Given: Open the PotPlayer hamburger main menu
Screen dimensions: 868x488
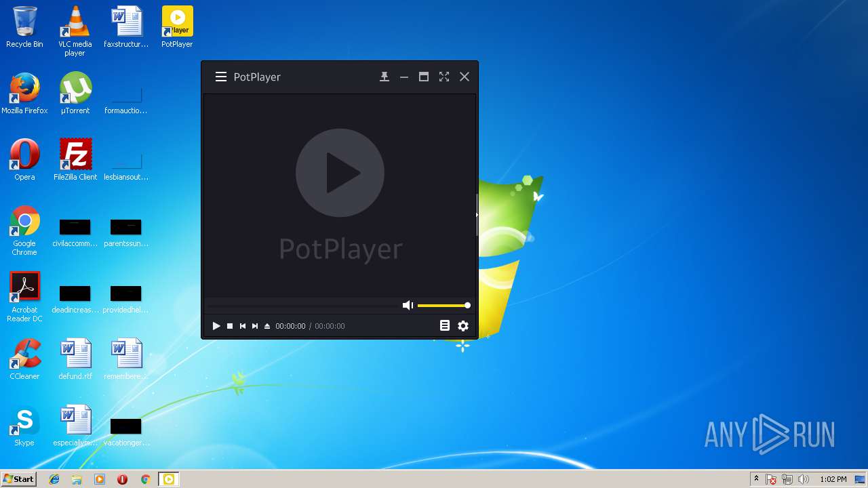Looking at the screenshot, I should tap(221, 77).
